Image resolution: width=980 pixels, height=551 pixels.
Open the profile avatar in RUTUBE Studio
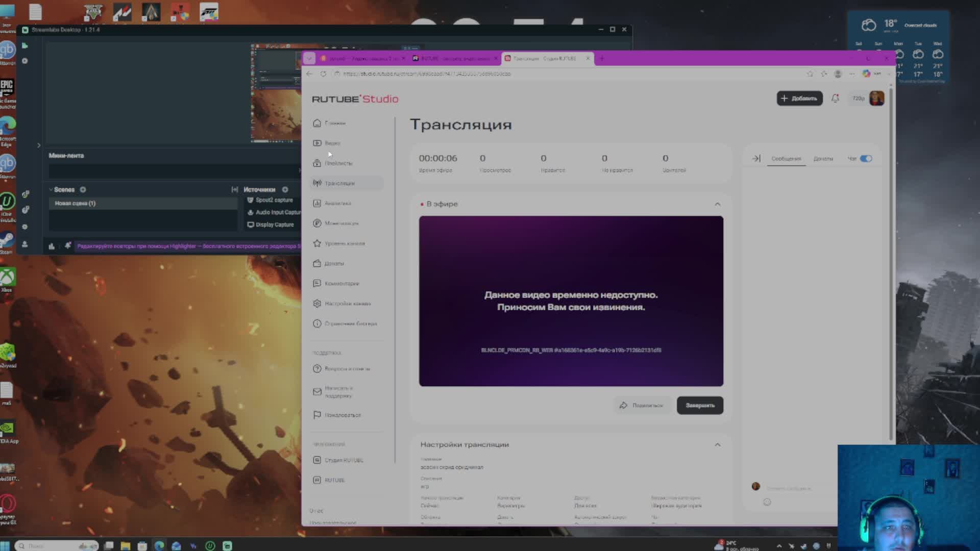click(x=876, y=98)
